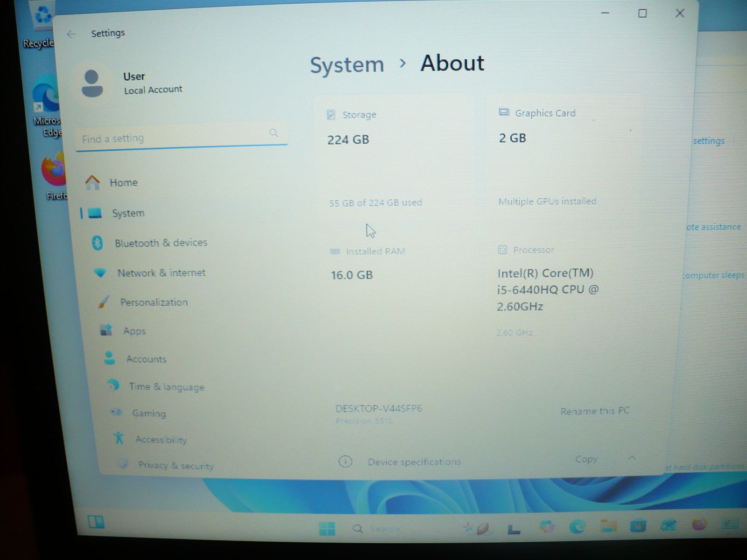Open Outlook from the taskbar
This screenshot has height=560, width=747.
668,525
